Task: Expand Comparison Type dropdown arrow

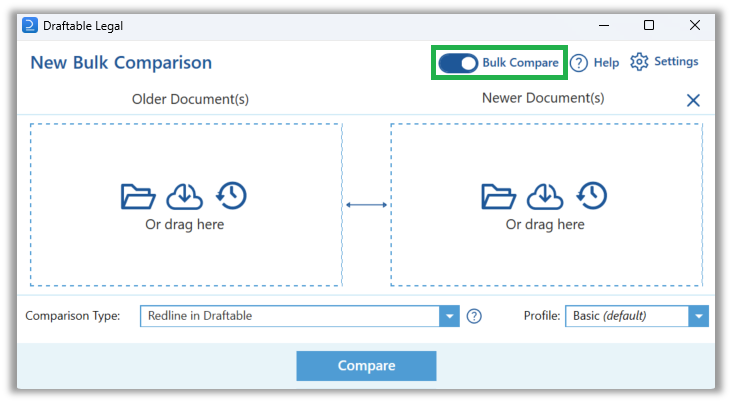Action: pyautogui.click(x=449, y=316)
